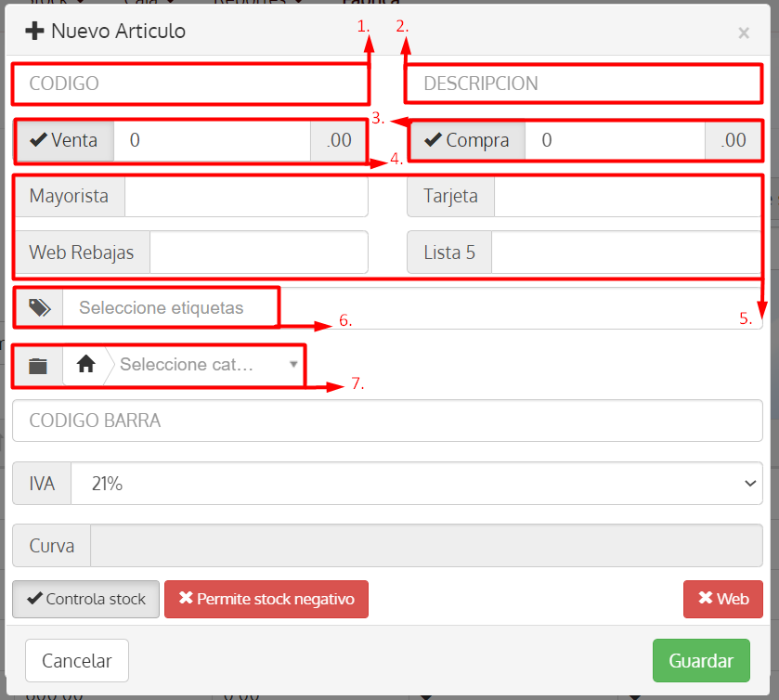Toggle the Web publication option
The height and width of the screenshot is (700, 779).
click(x=723, y=599)
